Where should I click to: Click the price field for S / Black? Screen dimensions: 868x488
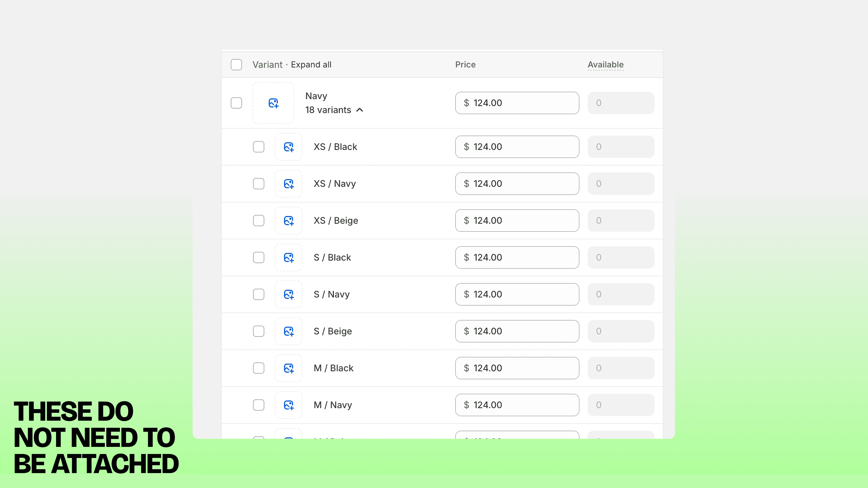pyautogui.click(x=517, y=258)
